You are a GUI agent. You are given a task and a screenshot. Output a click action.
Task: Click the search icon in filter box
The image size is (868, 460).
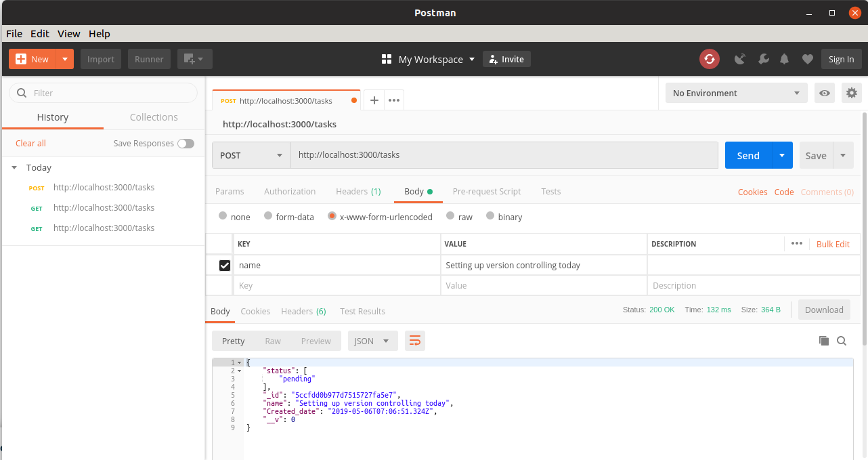tap(22, 93)
